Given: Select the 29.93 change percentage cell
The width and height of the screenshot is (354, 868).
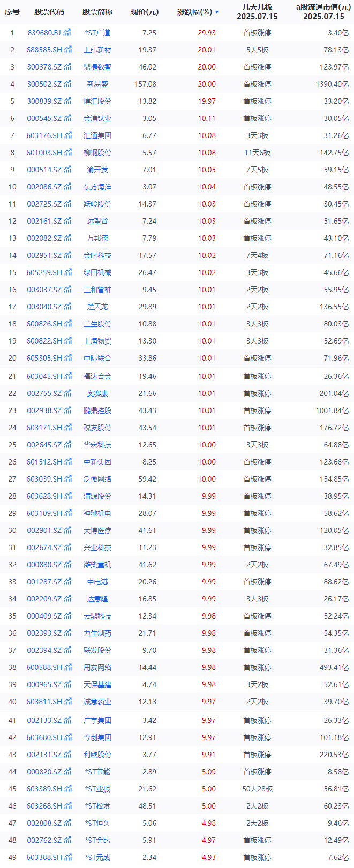Looking at the screenshot, I should click(207, 33).
